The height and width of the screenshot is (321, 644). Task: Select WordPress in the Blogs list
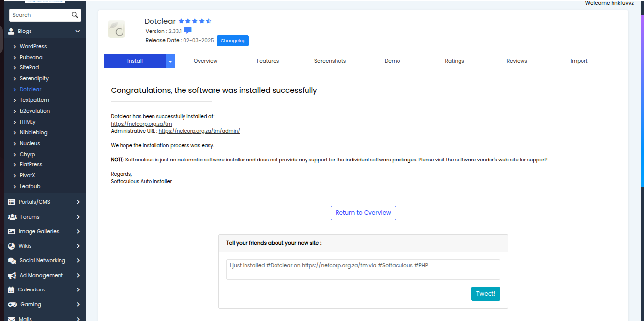33,46
